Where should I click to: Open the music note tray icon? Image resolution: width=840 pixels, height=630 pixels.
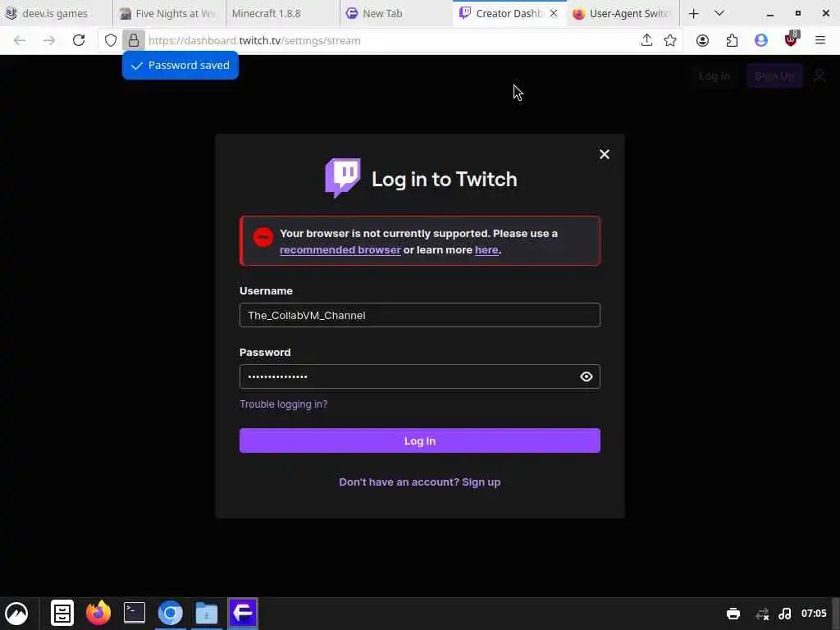785,614
